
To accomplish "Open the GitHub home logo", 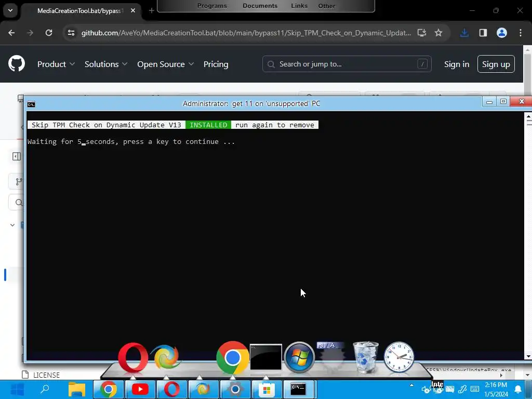I will [x=17, y=63].
